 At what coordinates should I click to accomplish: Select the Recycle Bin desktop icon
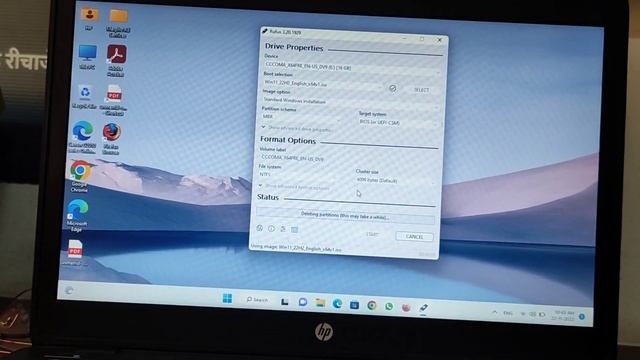pyautogui.click(x=85, y=97)
